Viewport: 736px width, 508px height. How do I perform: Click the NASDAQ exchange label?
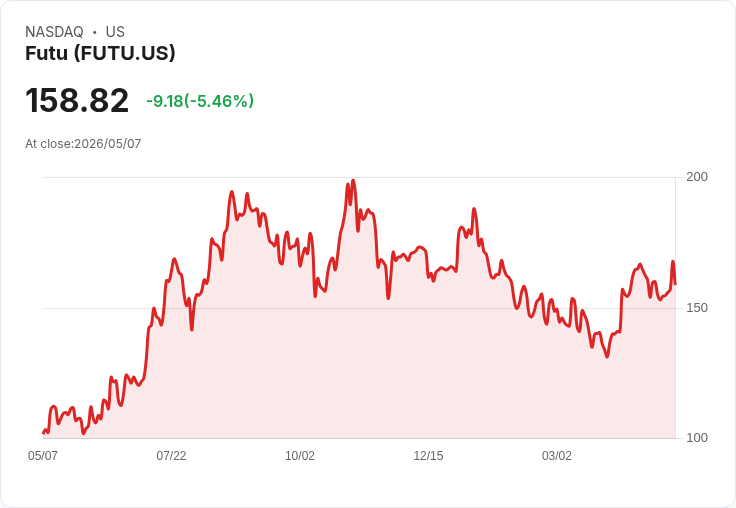coord(54,32)
